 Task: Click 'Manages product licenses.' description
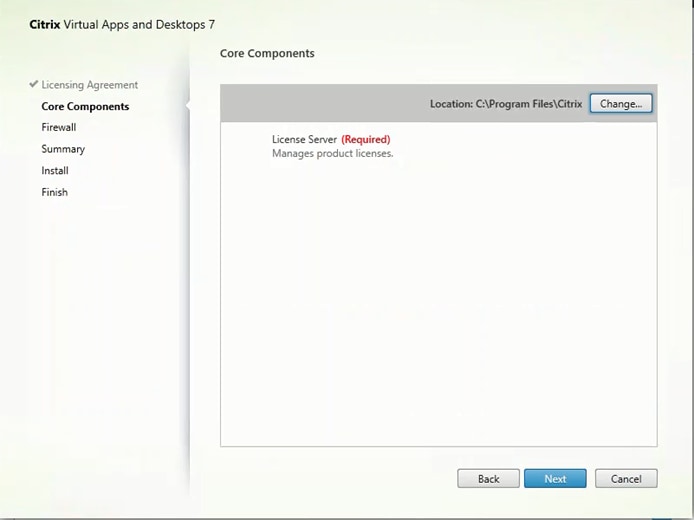click(332, 154)
